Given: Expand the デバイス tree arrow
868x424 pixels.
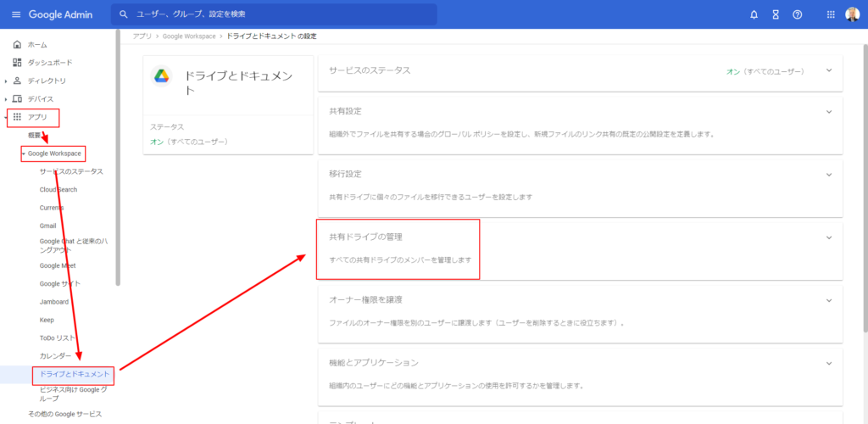Looking at the screenshot, I should [x=6, y=99].
